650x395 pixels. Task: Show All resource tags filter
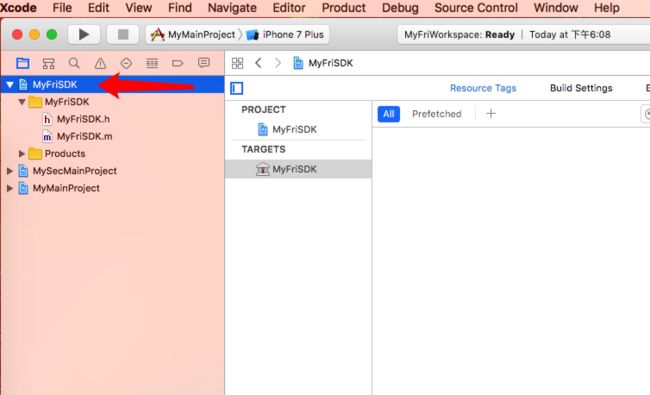(x=388, y=114)
